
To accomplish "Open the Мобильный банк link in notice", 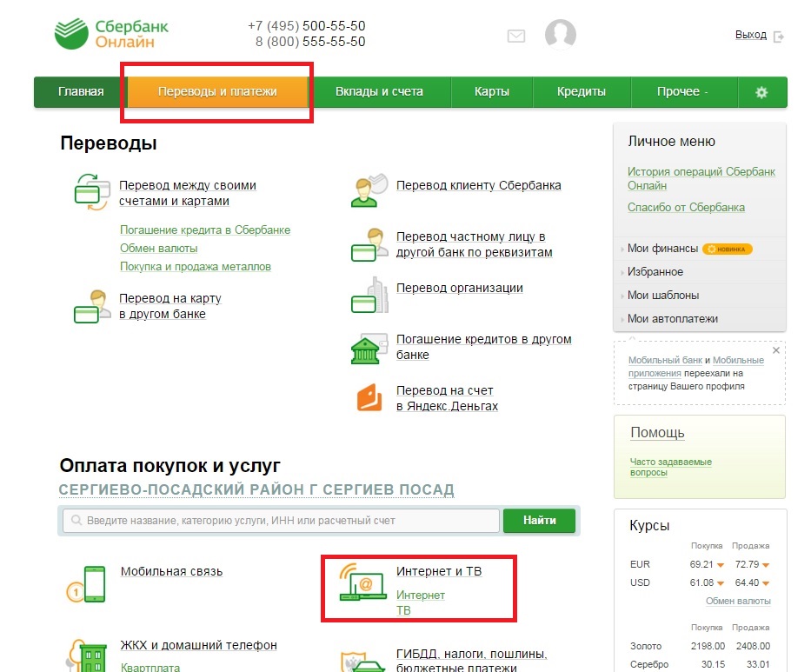I will 665,360.
